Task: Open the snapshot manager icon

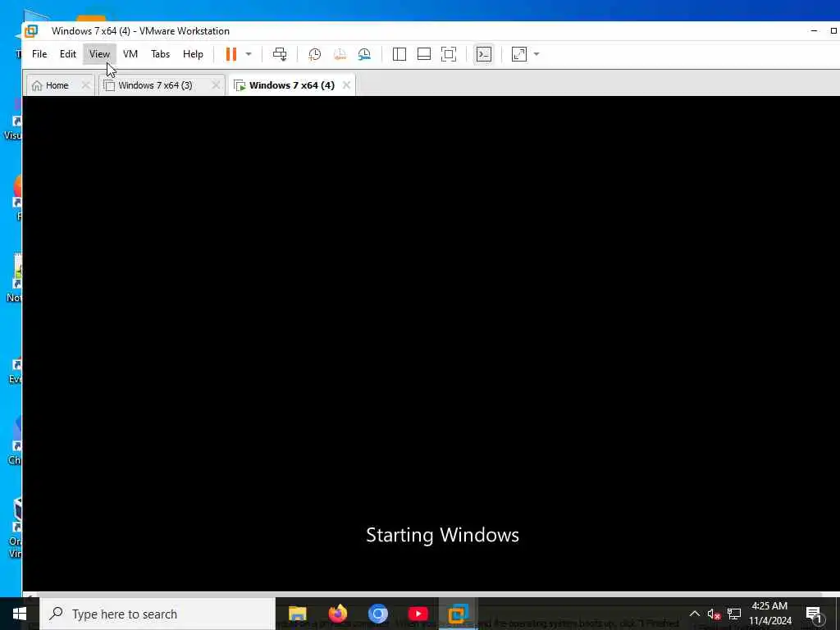Action: coord(364,54)
